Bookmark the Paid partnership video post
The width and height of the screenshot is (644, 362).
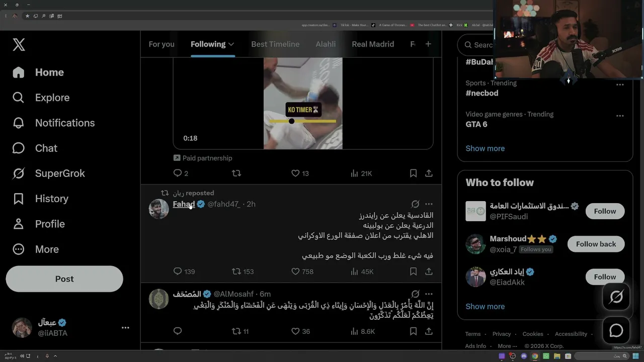[x=413, y=173]
